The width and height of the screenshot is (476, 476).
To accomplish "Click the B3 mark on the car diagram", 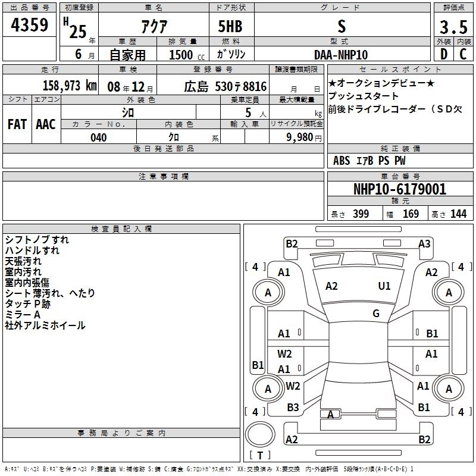I will click(293, 408).
